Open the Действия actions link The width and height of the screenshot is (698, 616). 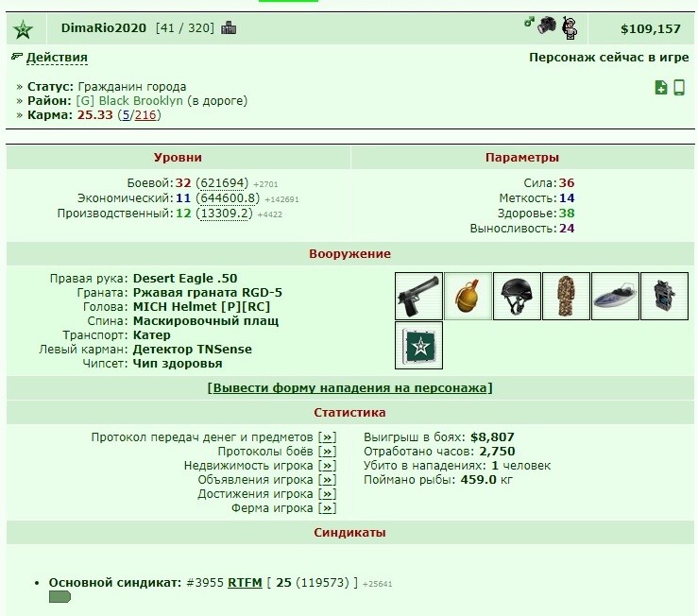[x=57, y=58]
